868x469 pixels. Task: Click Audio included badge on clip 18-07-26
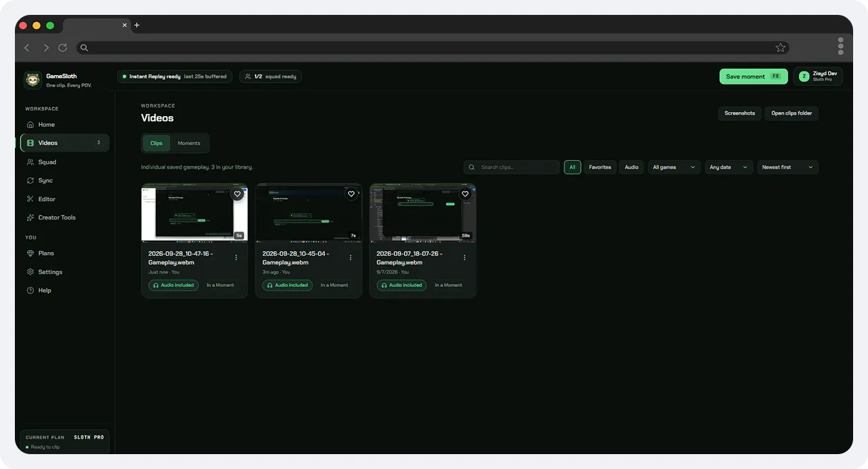pyautogui.click(x=401, y=286)
